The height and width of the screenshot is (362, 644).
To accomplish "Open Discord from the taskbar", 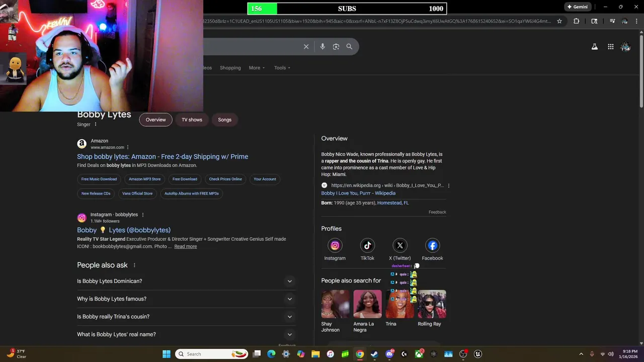I will pos(389,354).
